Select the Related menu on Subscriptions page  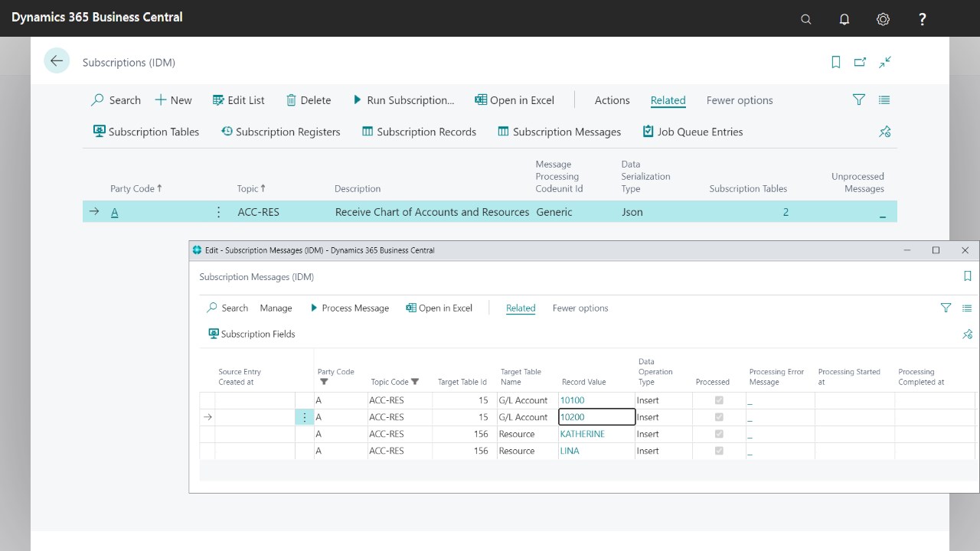[x=668, y=100]
